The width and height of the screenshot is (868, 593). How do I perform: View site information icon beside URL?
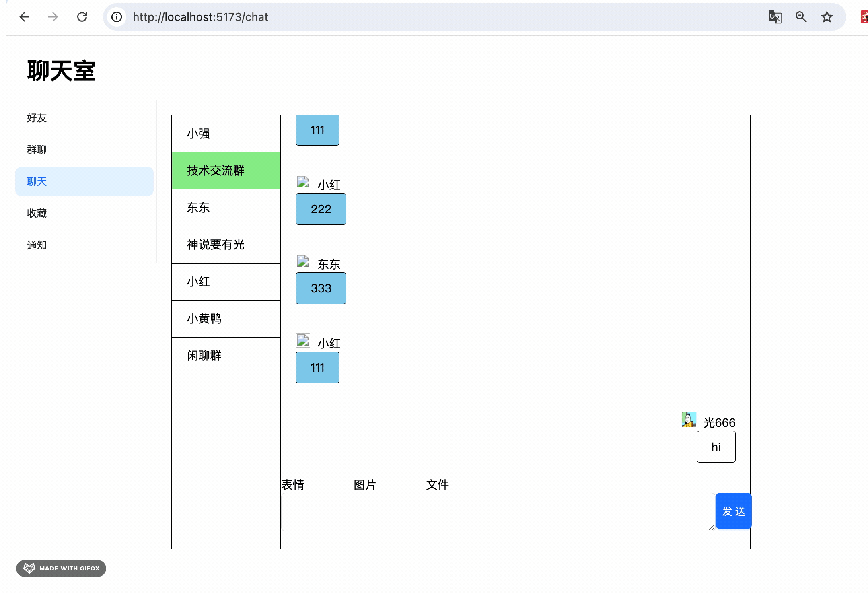[117, 17]
